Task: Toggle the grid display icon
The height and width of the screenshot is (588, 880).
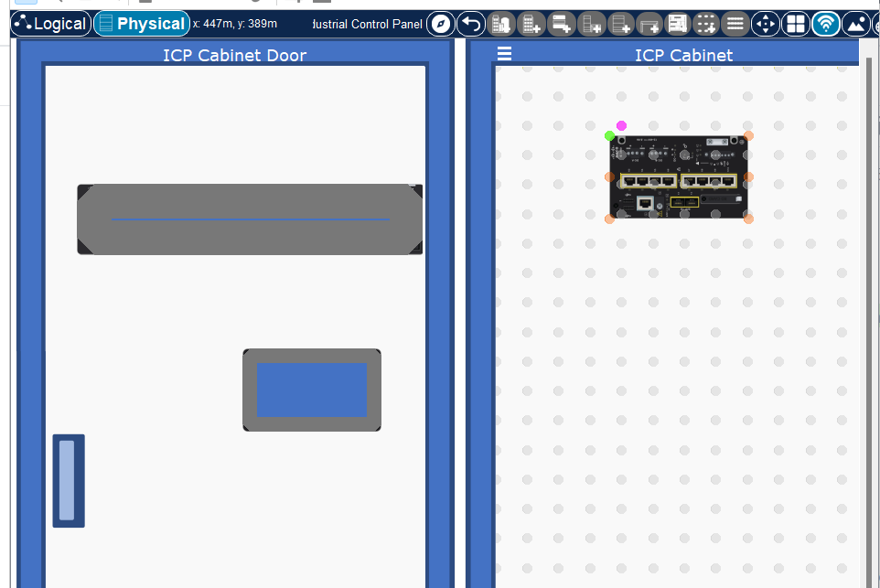Action: tap(796, 24)
